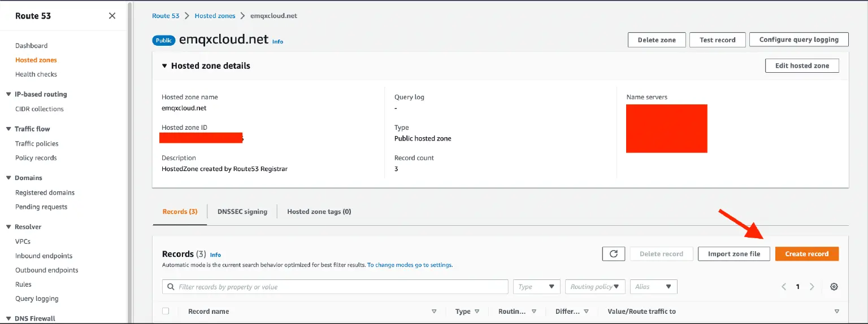Open Pending requests in sidebar
Image resolution: width=868 pixels, height=324 pixels.
coord(41,207)
